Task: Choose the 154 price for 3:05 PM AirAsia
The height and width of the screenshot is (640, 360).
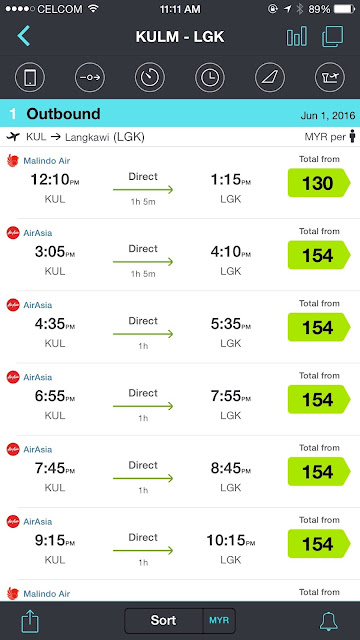Action: [319, 255]
